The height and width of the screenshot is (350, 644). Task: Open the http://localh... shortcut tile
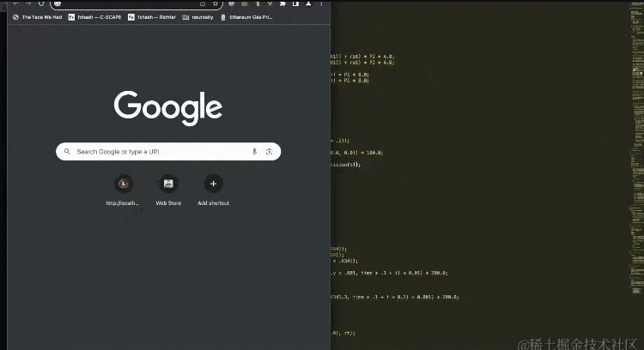pyautogui.click(x=123, y=190)
